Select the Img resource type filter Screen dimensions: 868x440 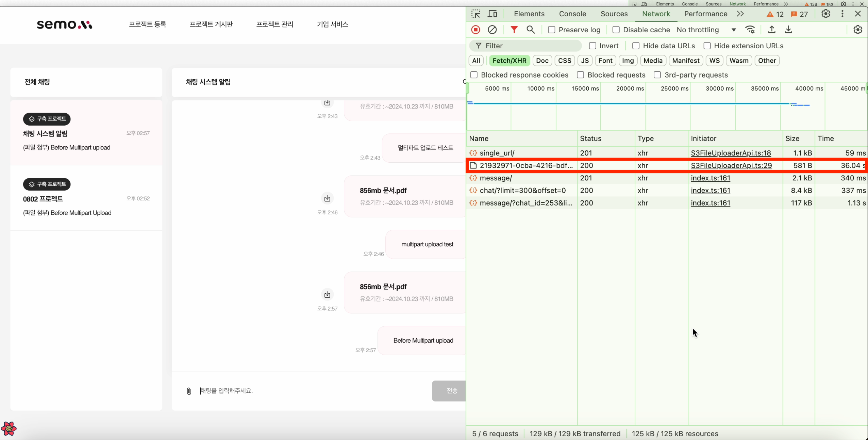(x=628, y=61)
